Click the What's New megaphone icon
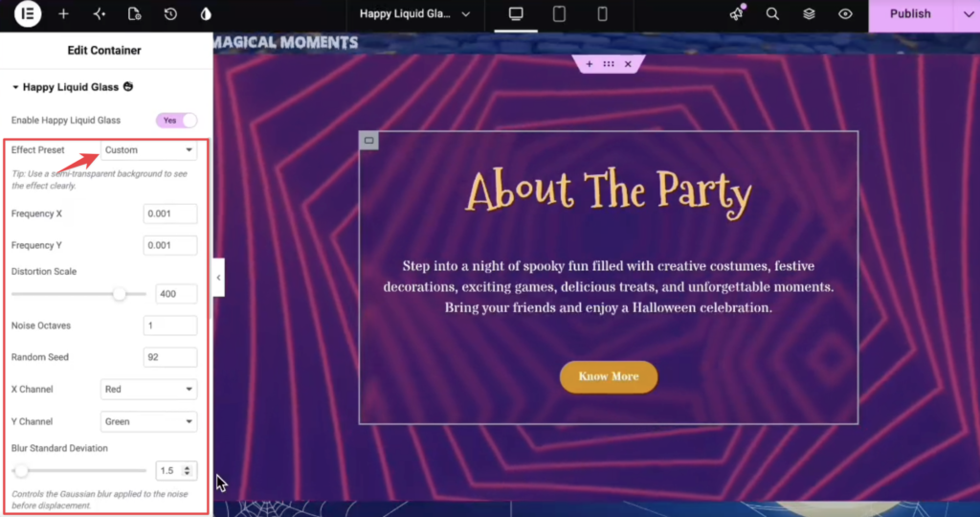Viewport: 980px width, 517px height. [x=737, y=13]
